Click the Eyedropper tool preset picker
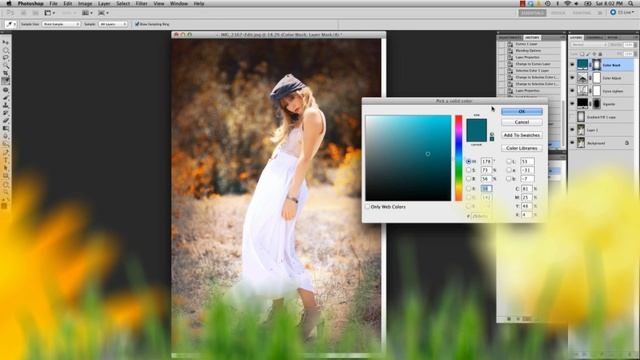640x360 pixels. (x=11, y=24)
